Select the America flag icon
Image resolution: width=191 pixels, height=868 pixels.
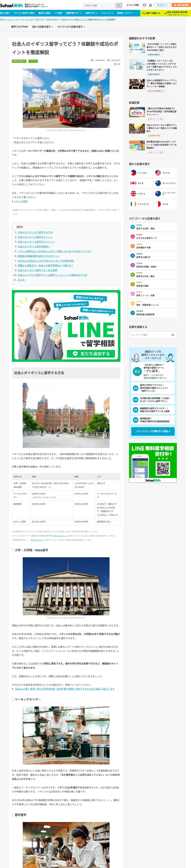tap(158, 173)
